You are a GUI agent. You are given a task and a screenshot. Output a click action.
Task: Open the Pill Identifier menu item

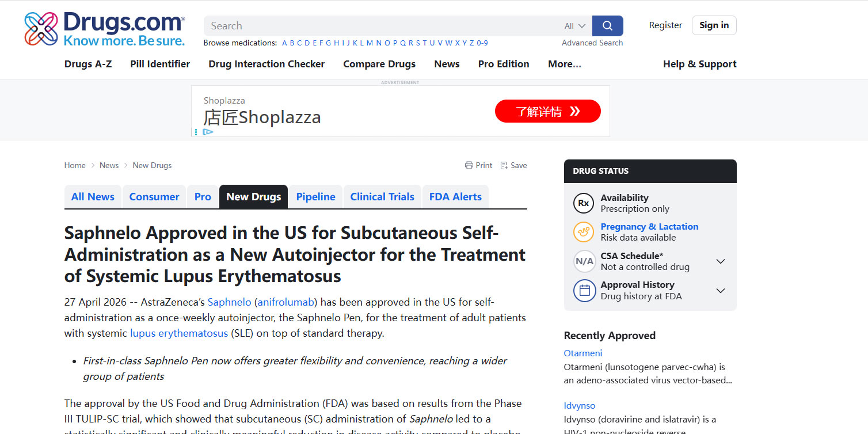pyautogui.click(x=160, y=64)
